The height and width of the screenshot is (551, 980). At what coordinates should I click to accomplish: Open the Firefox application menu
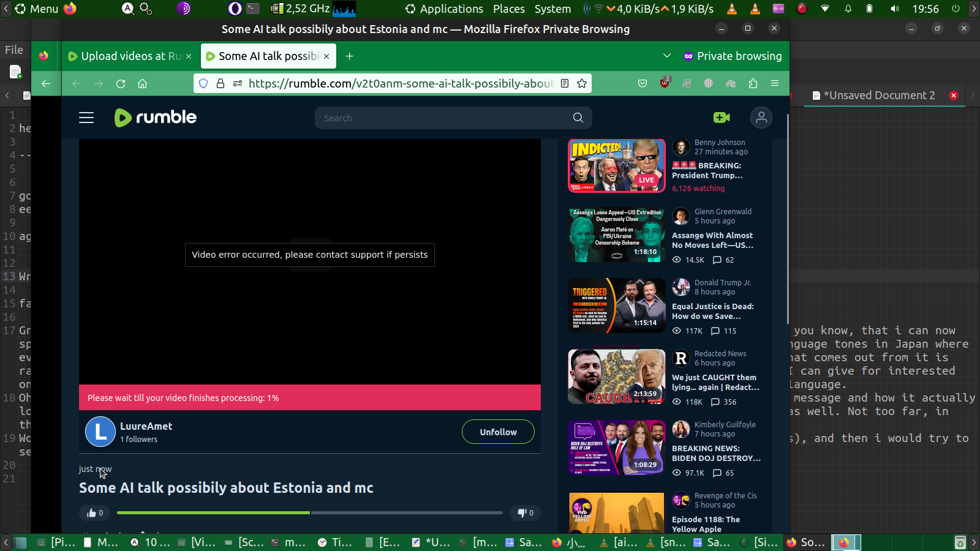coord(775,84)
